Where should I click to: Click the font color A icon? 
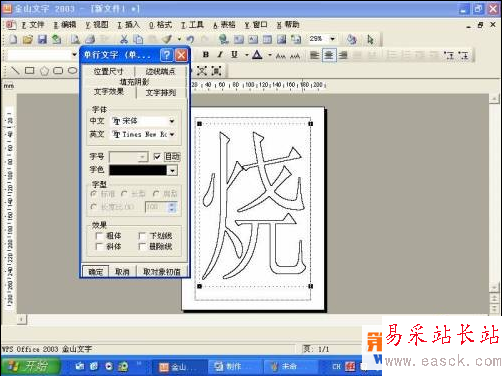point(257,55)
